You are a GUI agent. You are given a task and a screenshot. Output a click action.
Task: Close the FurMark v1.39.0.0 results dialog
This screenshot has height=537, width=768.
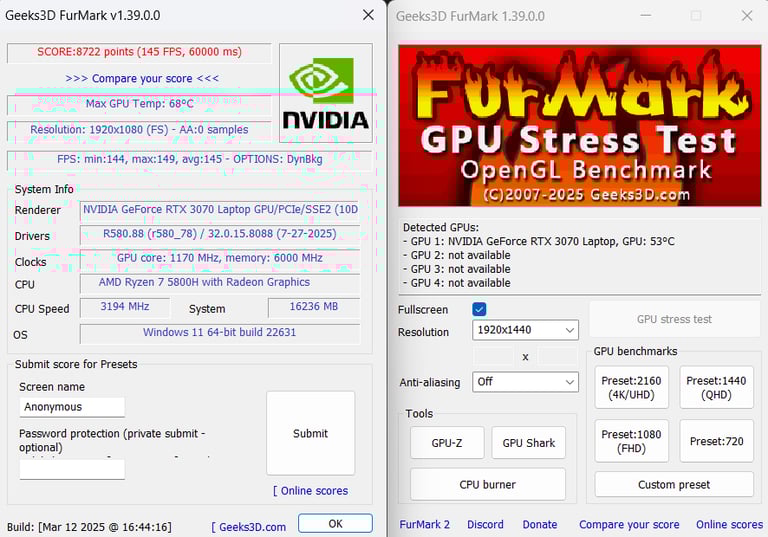coord(368,15)
